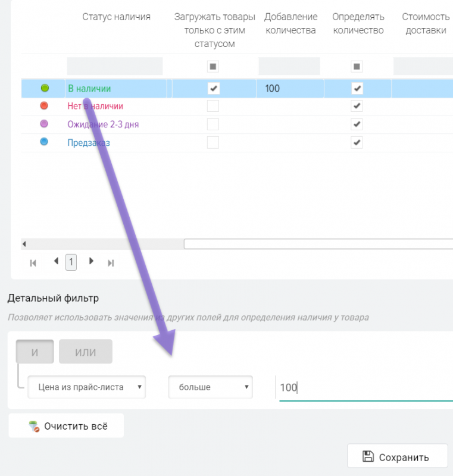Screen dimensions: 453x476
Task: Click the red status dot for Нет в наличии
Action: pos(44,106)
